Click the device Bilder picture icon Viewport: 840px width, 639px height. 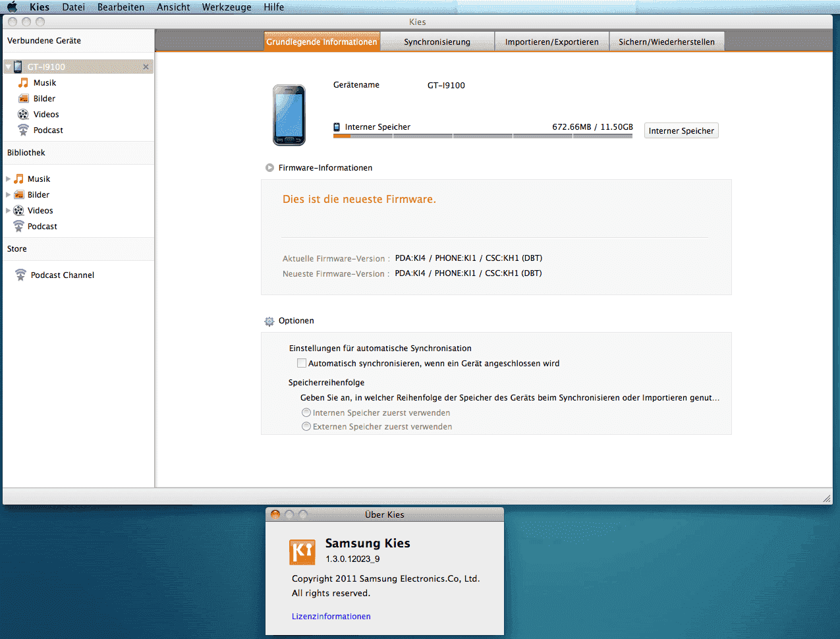pos(23,98)
